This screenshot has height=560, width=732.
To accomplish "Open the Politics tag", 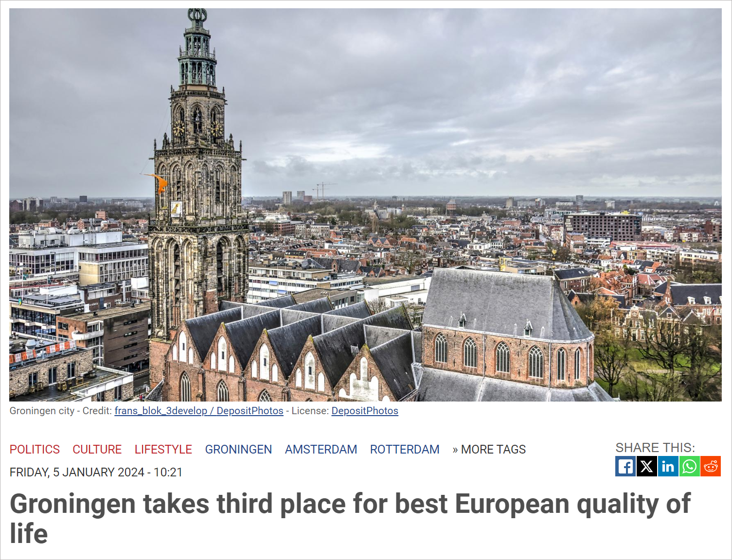I will point(35,450).
